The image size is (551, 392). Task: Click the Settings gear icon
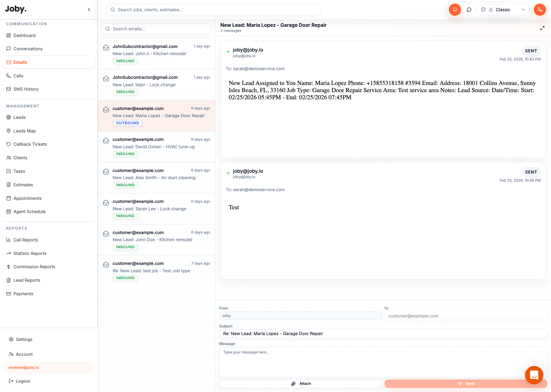pyautogui.click(x=11, y=339)
